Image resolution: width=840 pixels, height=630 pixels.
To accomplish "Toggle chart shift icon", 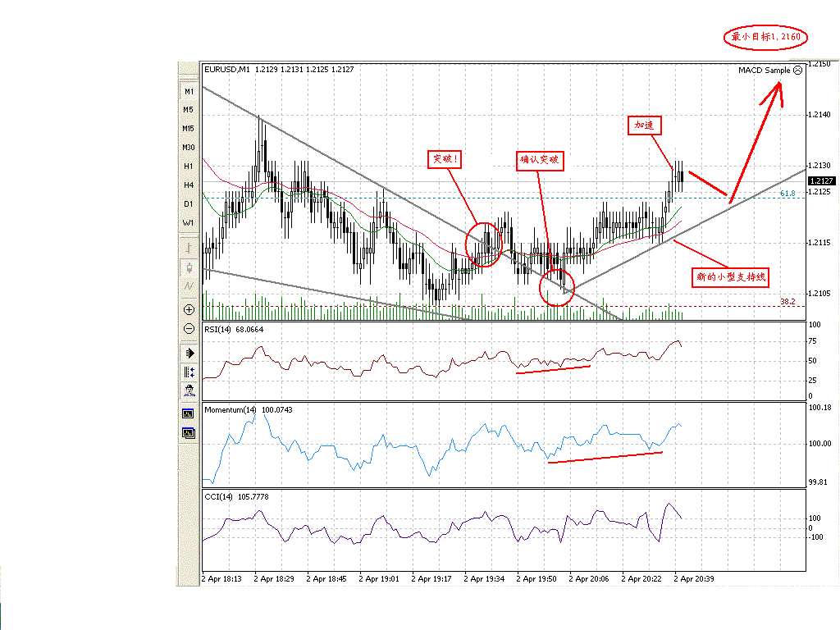I will (x=189, y=372).
